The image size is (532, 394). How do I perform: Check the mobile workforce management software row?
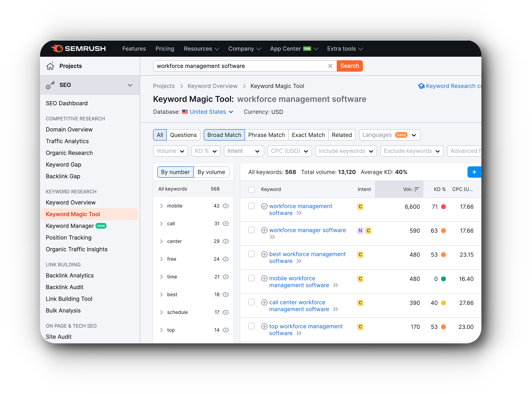coord(251,278)
